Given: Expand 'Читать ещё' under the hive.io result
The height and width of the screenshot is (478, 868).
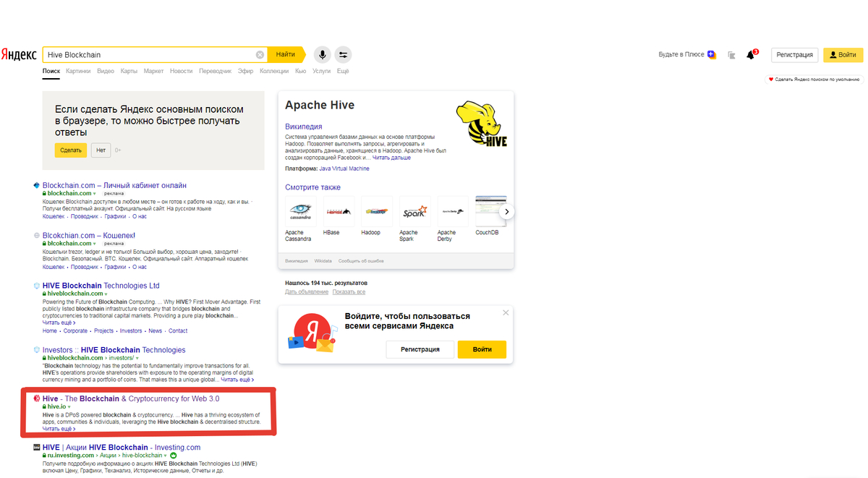Looking at the screenshot, I should [59, 429].
